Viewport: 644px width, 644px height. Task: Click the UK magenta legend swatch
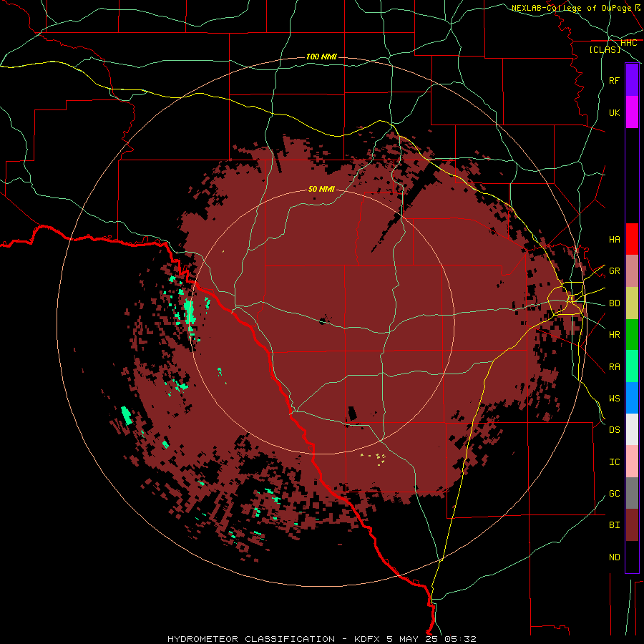(632, 112)
